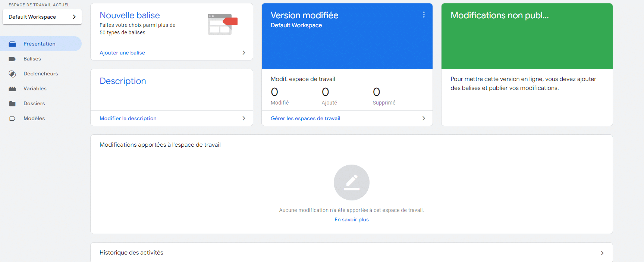Click chevron next to Gérer les espaces de travail
The width and height of the screenshot is (644, 262).
(x=424, y=118)
